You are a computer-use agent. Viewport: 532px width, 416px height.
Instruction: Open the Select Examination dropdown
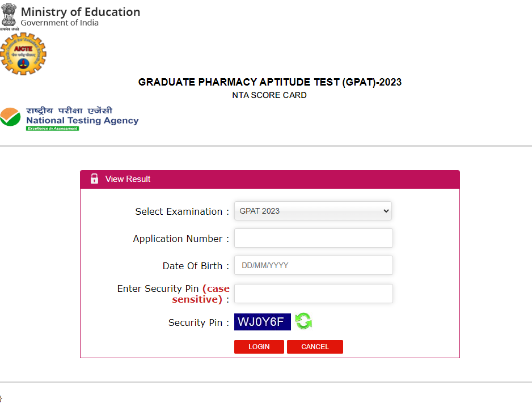313,211
